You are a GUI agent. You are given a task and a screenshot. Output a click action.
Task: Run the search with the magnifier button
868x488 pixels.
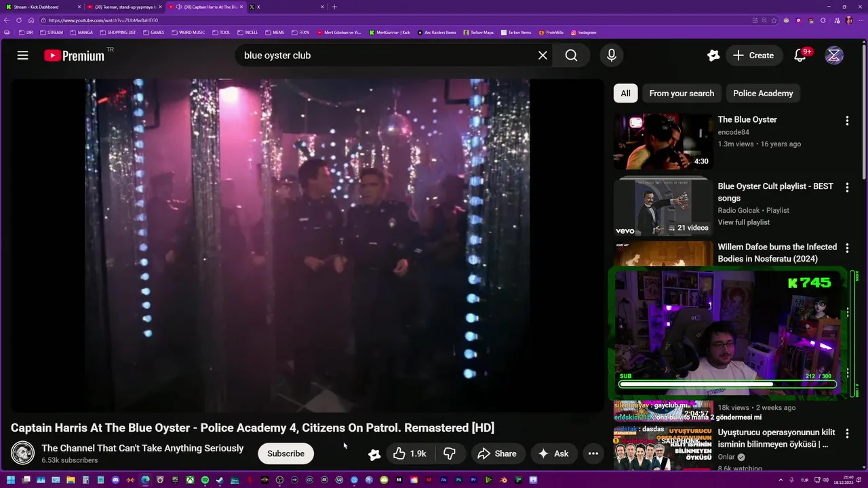[x=571, y=56]
